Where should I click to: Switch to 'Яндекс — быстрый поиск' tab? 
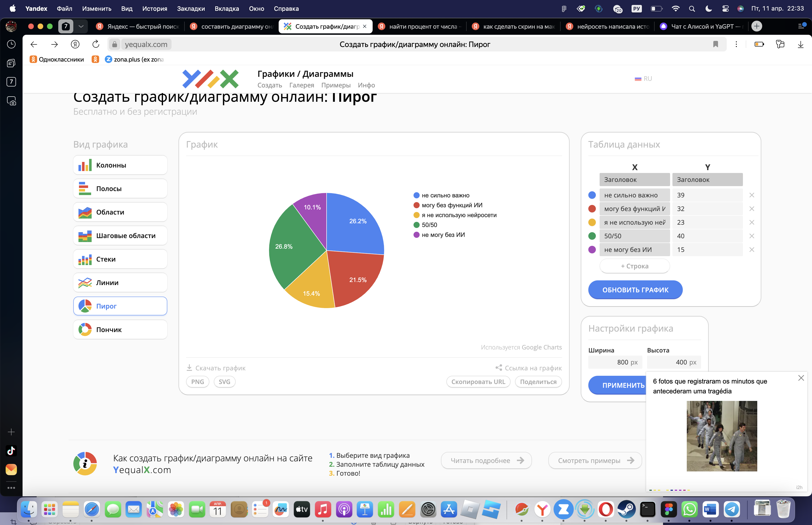[138, 27]
